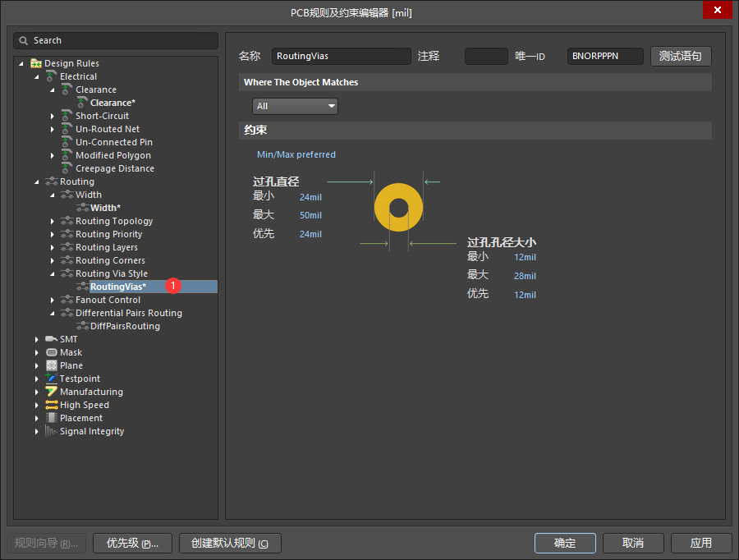Viewport: 739px width, 560px height.
Task: Click the Routing category icon
Action: (x=52, y=181)
